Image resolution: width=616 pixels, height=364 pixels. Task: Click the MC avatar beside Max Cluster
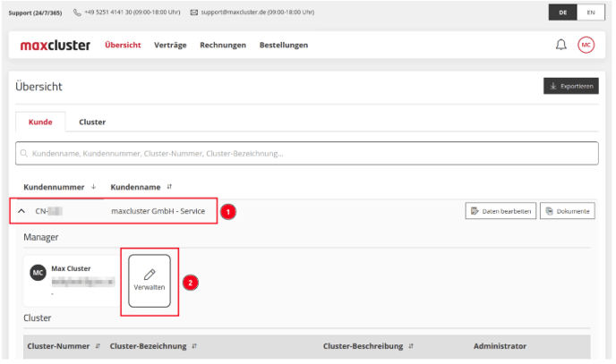(38, 273)
